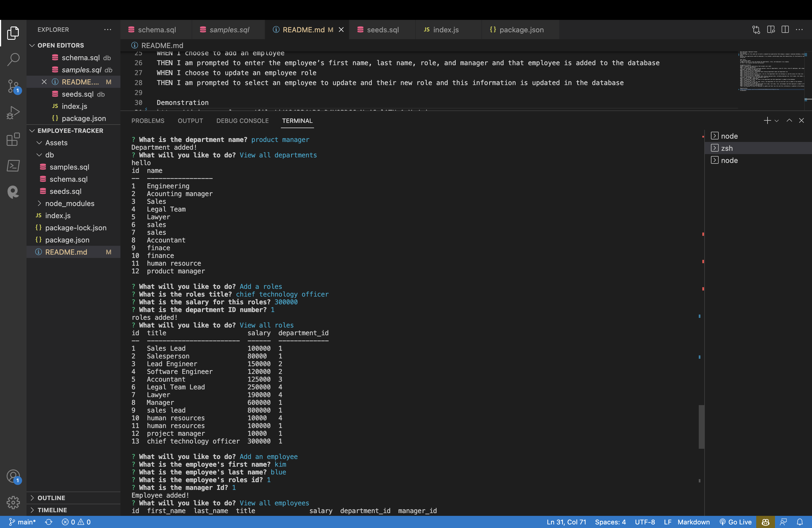812x528 pixels.
Task: Click the Copilot status icon
Action: pyautogui.click(x=765, y=522)
